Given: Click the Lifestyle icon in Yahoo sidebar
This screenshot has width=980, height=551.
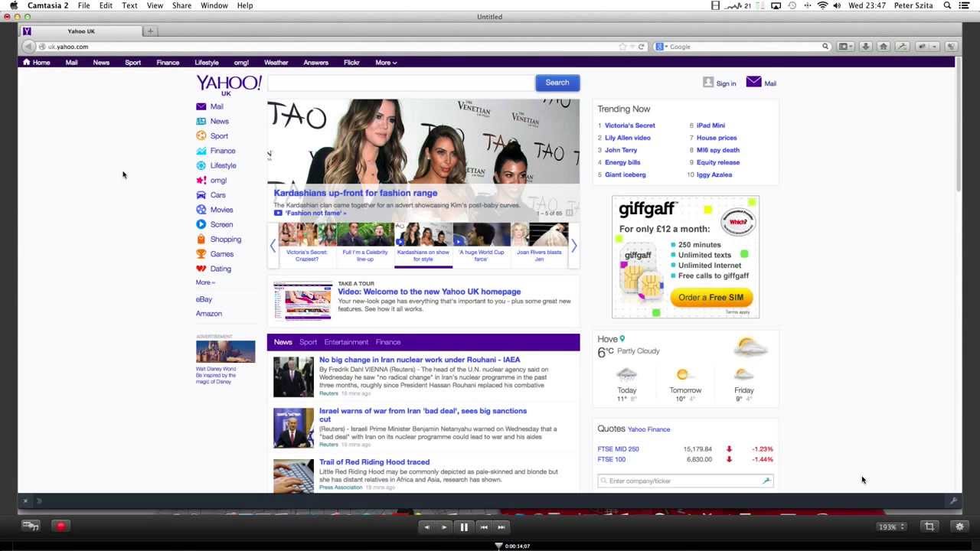Looking at the screenshot, I should coord(201,165).
